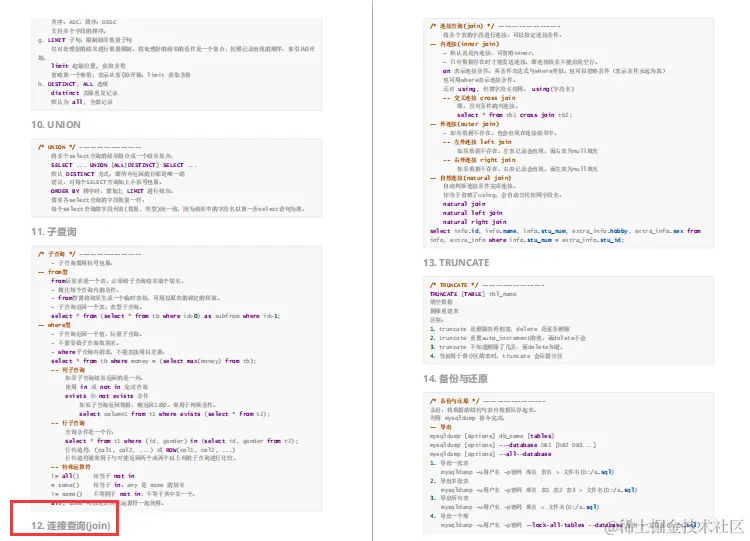
Task: Click the query with "(id, gender) in"
Action: [181, 441]
